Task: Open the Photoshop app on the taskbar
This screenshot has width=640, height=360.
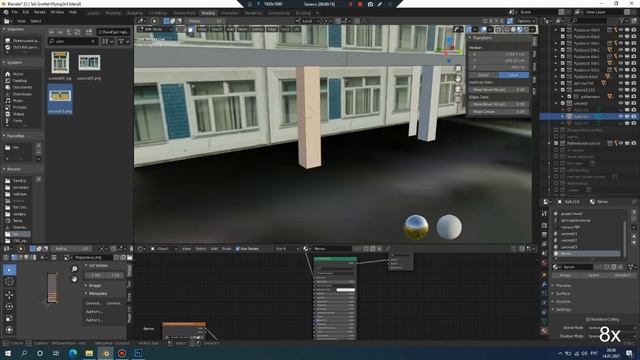Action: tap(138, 353)
